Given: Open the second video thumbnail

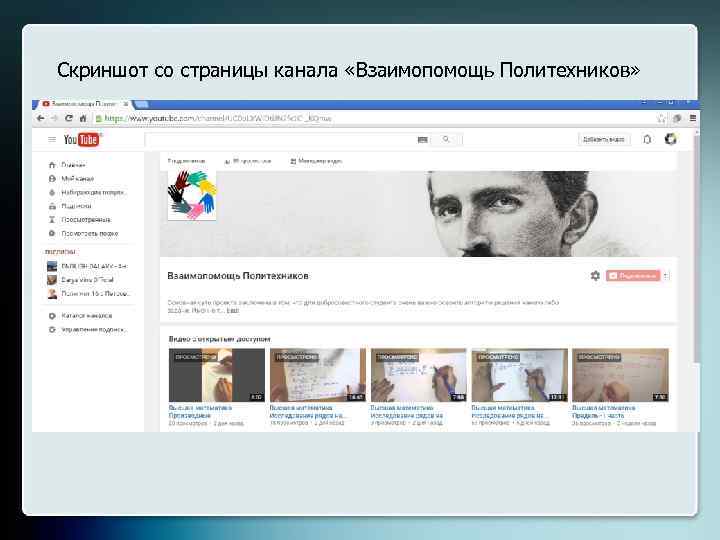Looking at the screenshot, I should tap(318, 375).
